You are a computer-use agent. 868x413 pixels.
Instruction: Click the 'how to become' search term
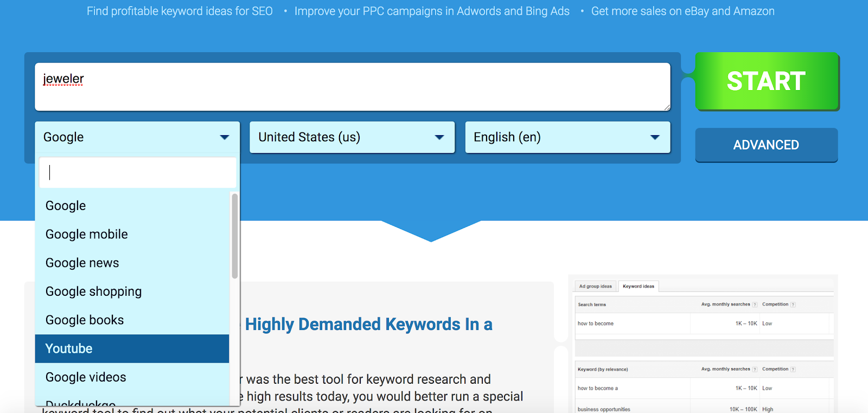(x=596, y=323)
